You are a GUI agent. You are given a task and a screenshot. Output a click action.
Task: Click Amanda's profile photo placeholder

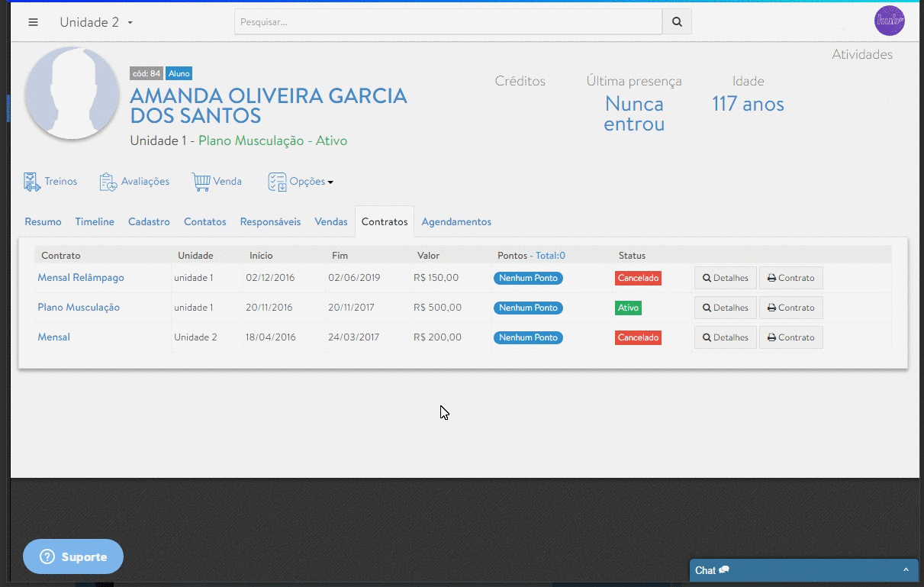coord(72,92)
